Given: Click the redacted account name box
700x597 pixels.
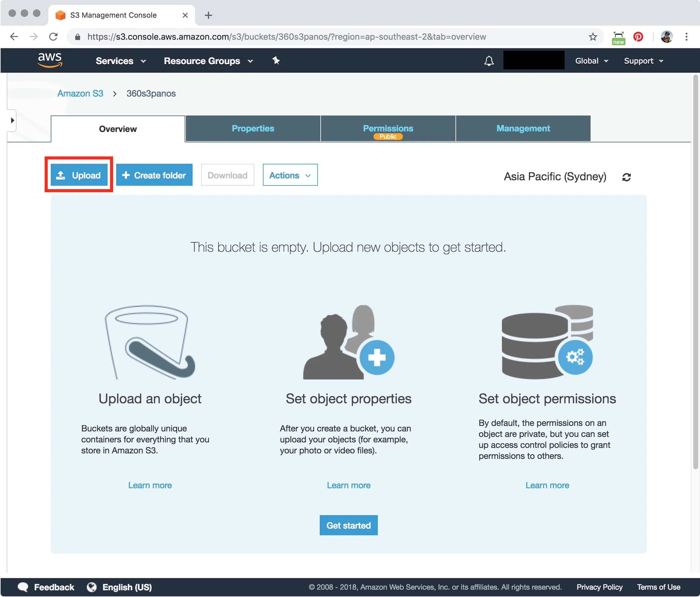Looking at the screenshot, I should click(534, 60).
